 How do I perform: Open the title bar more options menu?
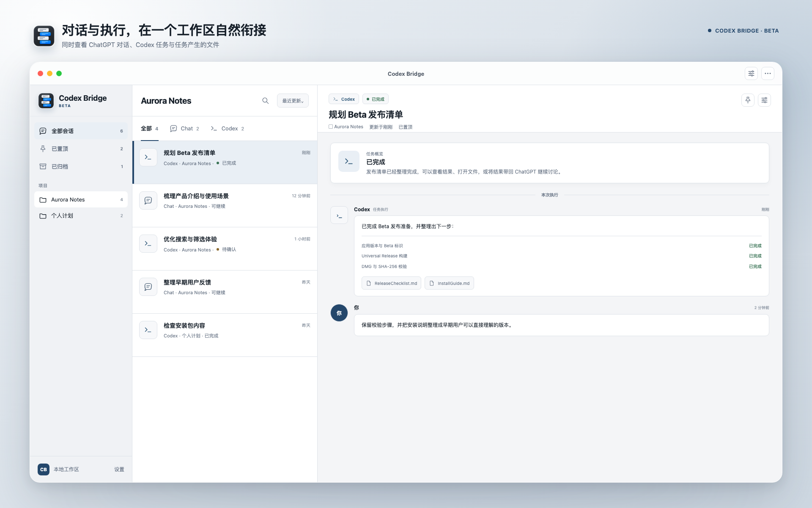(x=768, y=74)
